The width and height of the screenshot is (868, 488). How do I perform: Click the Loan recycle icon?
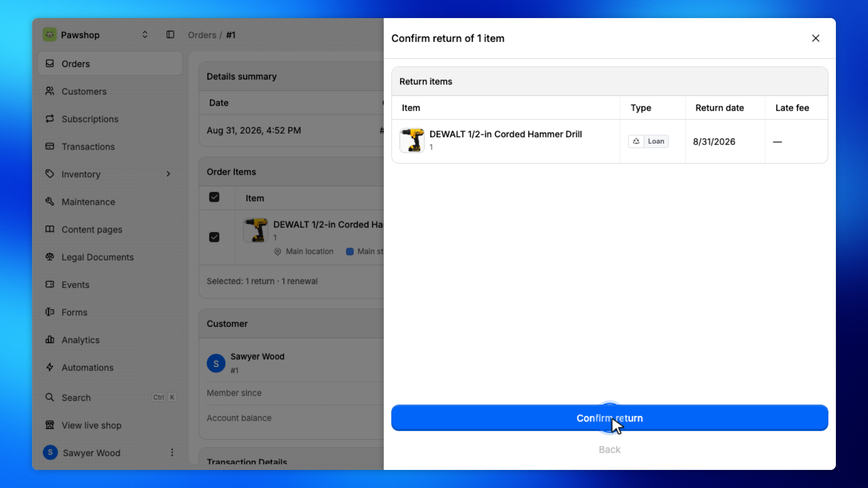pos(636,141)
